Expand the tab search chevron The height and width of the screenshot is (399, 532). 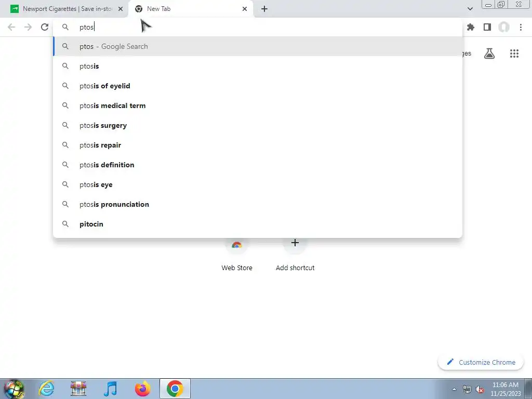pyautogui.click(x=470, y=9)
